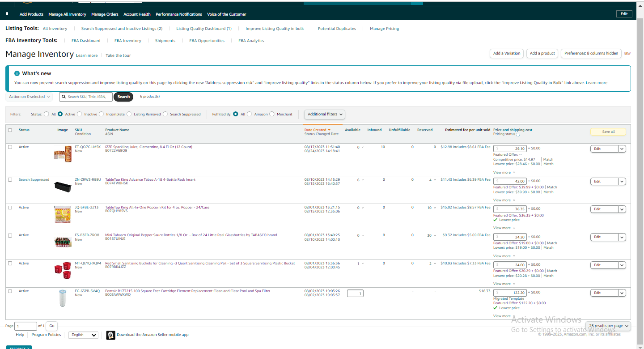Click the 42.00 price input field
Screen dimensions: 644x349
tap(510, 181)
